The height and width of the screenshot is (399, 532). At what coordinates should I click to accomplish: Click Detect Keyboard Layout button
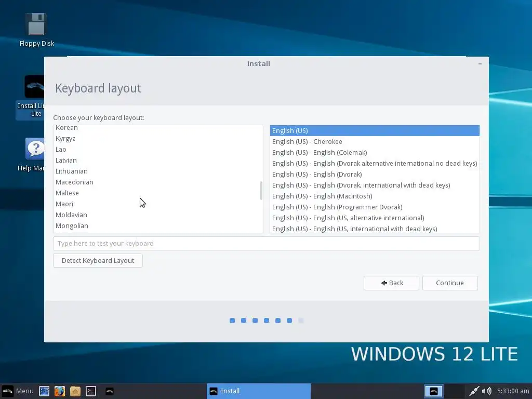tap(98, 261)
